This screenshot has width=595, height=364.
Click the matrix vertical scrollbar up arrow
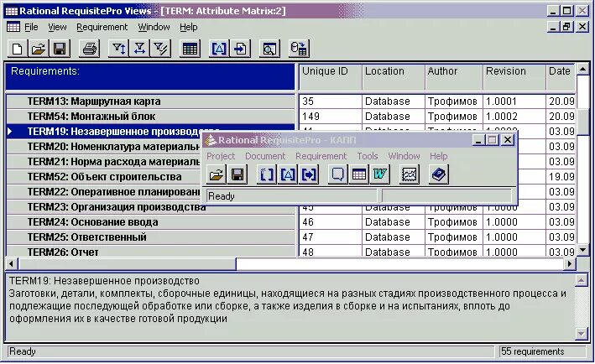click(x=582, y=69)
